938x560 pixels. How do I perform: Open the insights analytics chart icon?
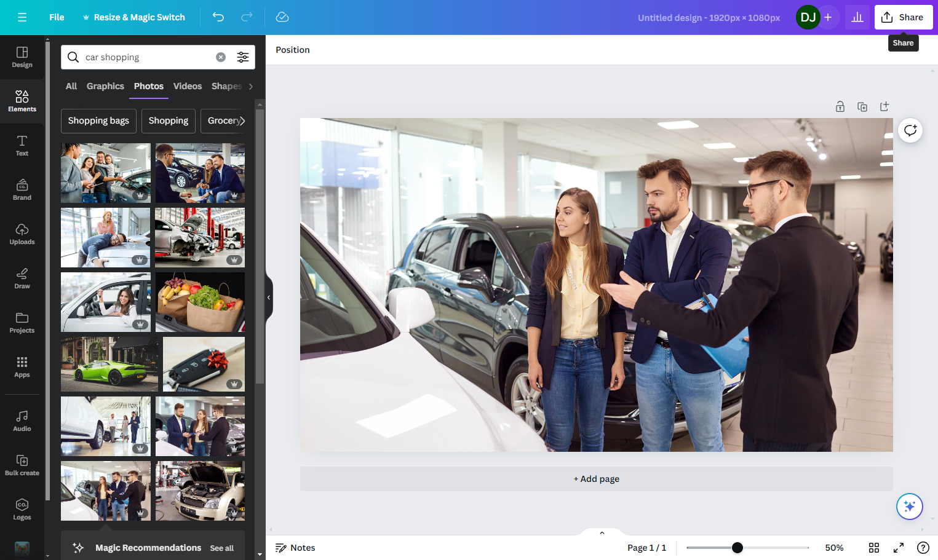[857, 17]
